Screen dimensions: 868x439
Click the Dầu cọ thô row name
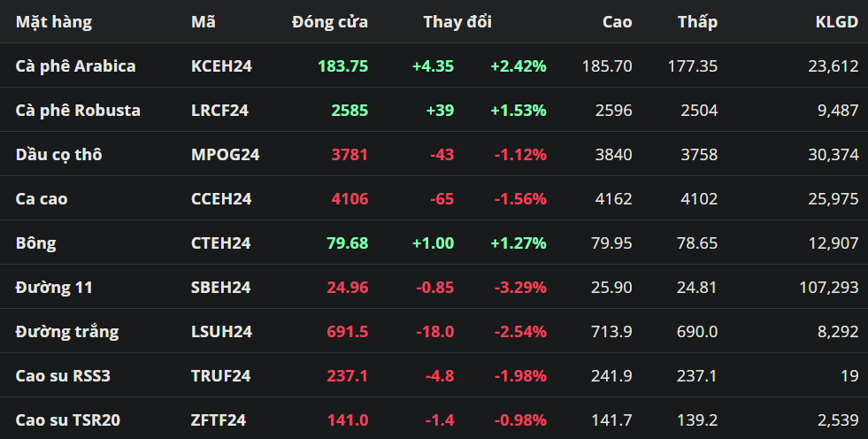tap(58, 155)
